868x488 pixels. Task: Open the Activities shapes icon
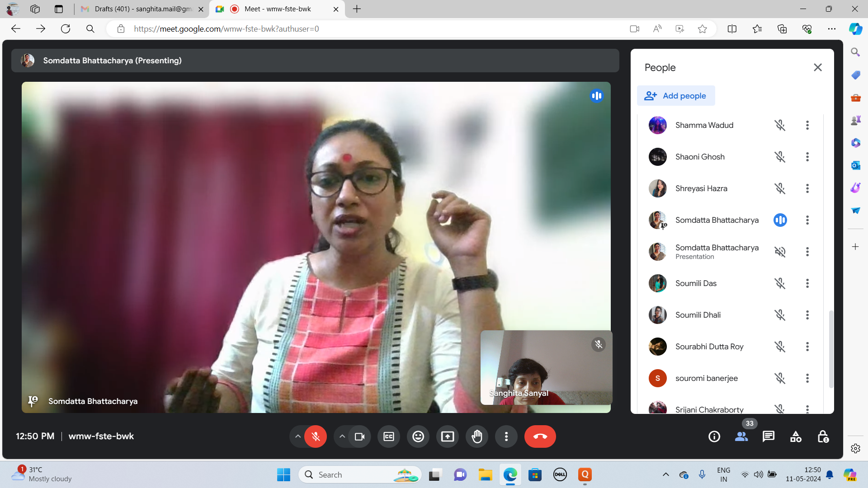point(796,436)
